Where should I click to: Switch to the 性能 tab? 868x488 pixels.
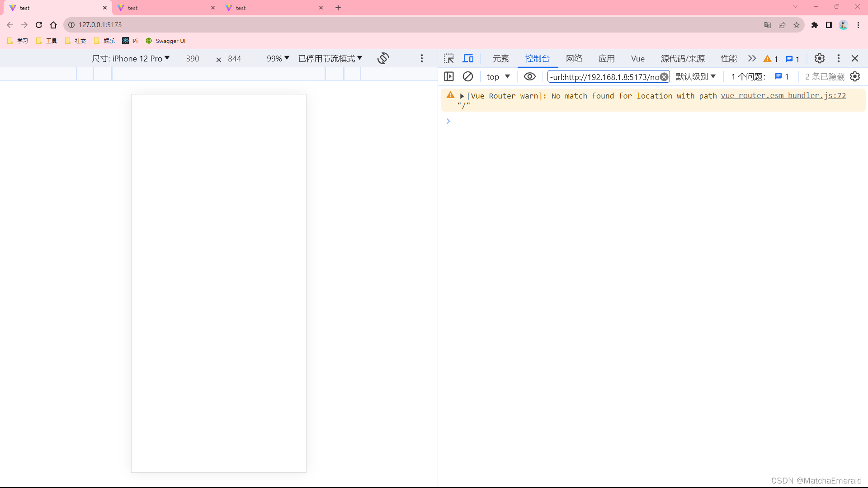click(x=729, y=59)
